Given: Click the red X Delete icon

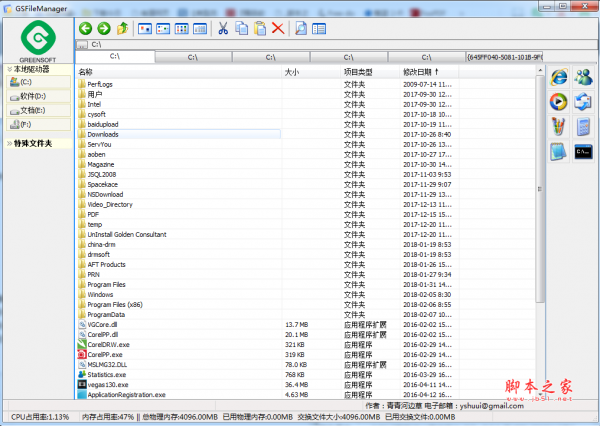Looking at the screenshot, I should click(x=277, y=28).
